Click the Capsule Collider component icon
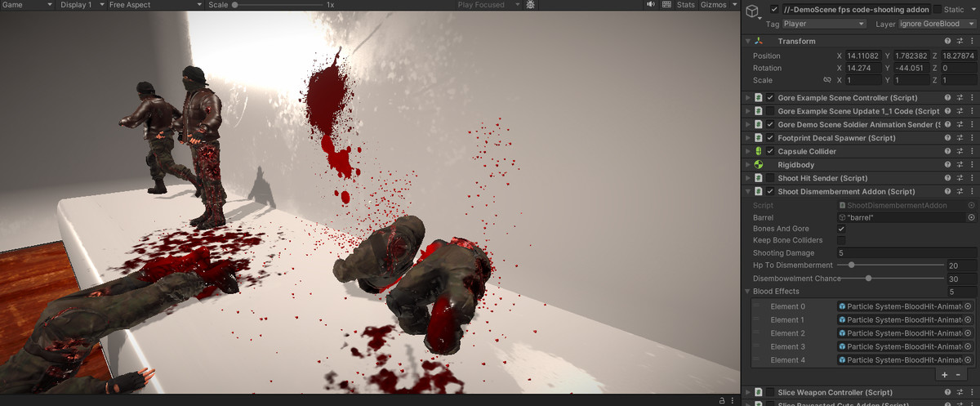This screenshot has width=980, height=406. click(x=759, y=151)
